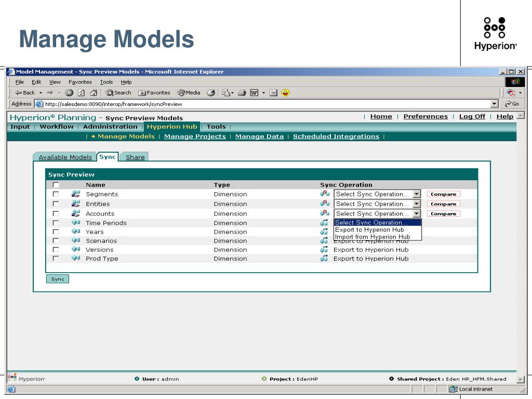Check the Segments row checkbox

pyautogui.click(x=56, y=194)
